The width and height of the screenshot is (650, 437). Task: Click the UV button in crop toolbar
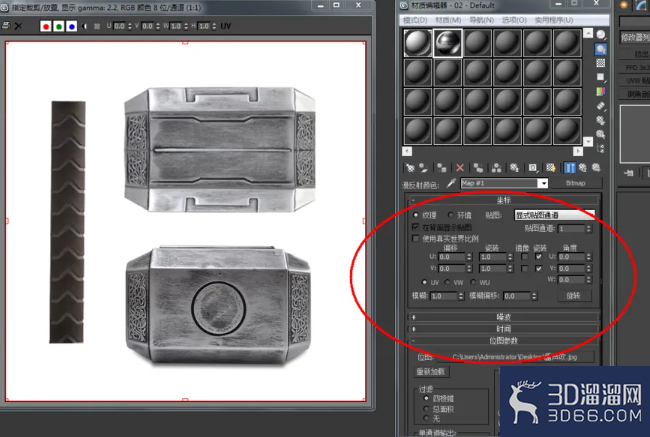point(226,26)
